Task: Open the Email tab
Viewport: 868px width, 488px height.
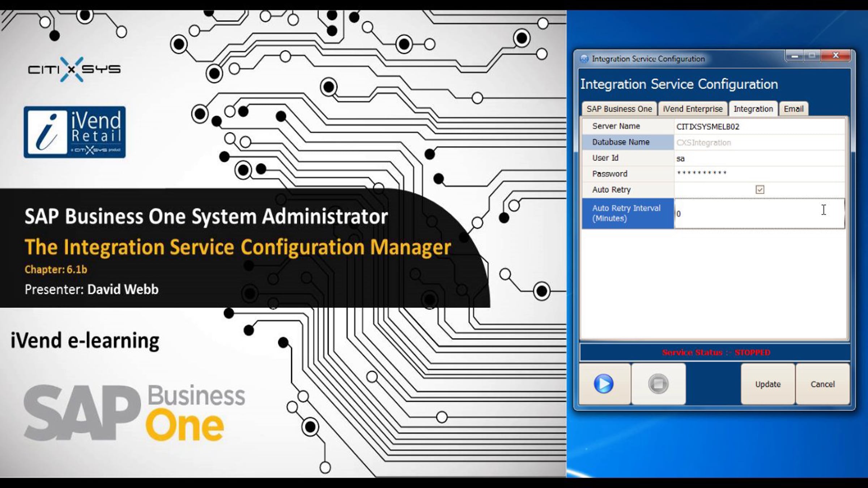Action: [793, 109]
